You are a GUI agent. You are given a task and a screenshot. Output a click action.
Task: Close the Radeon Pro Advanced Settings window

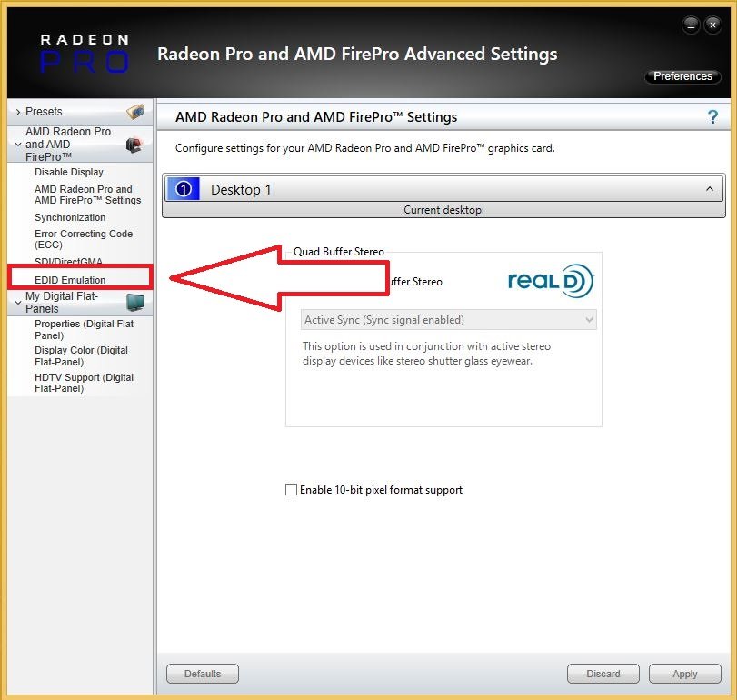click(712, 25)
